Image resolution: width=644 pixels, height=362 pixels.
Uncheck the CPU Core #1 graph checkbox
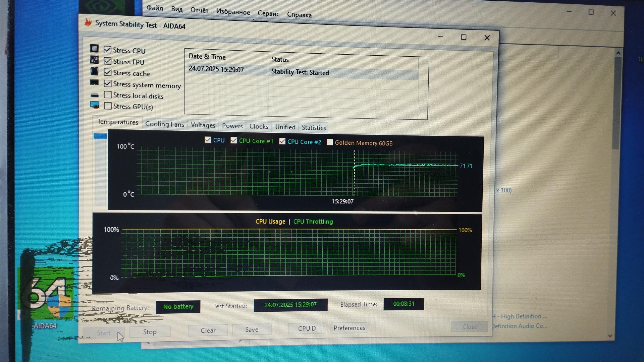tap(234, 140)
